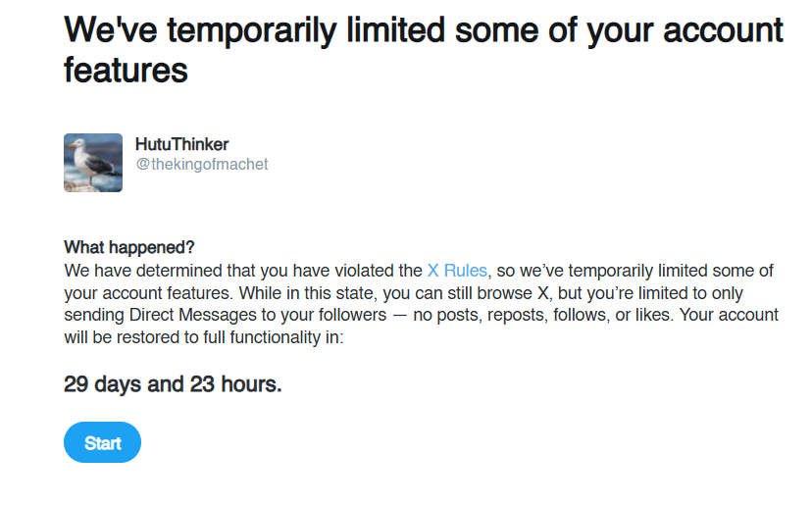Click 'your account features.' in the paragraph
The width and height of the screenshot is (812, 506).
click(x=149, y=293)
